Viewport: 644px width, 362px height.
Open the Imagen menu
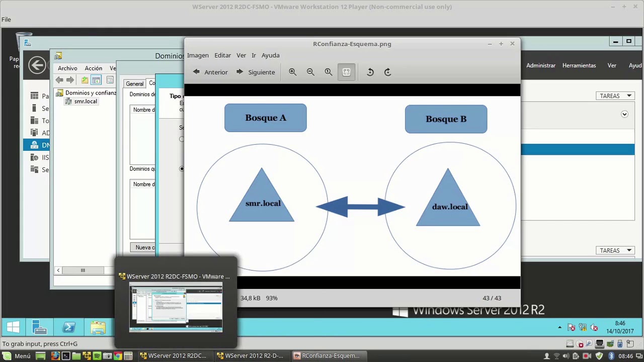198,55
